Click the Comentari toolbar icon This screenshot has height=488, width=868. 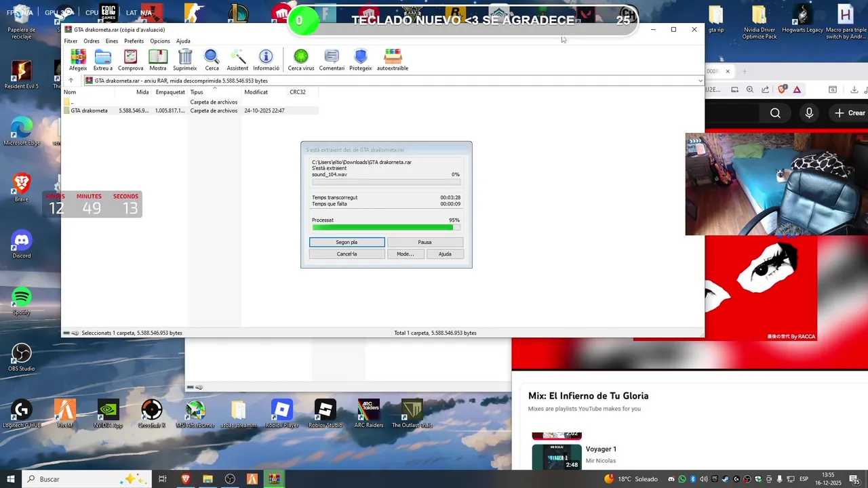[x=332, y=60]
